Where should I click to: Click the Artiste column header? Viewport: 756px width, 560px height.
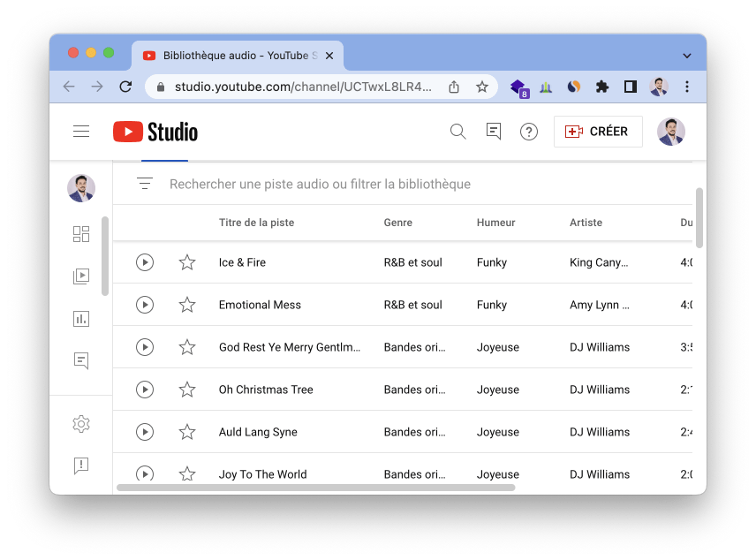[x=586, y=223]
